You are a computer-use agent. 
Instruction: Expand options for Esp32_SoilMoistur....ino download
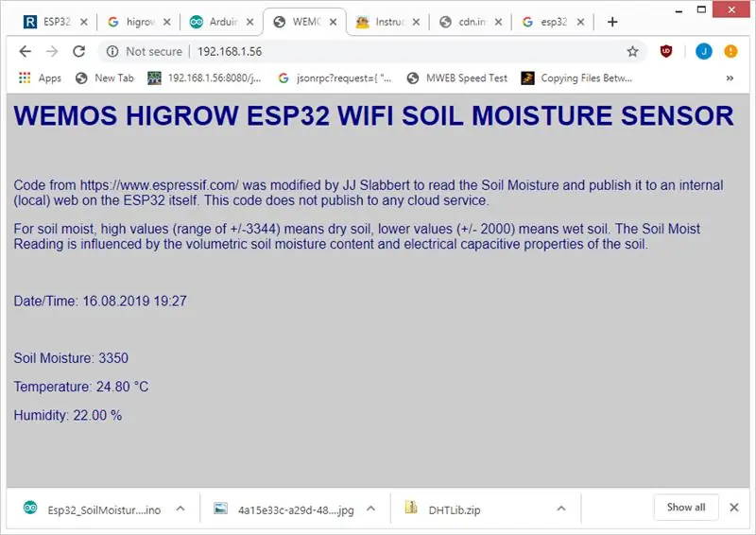[180, 509]
